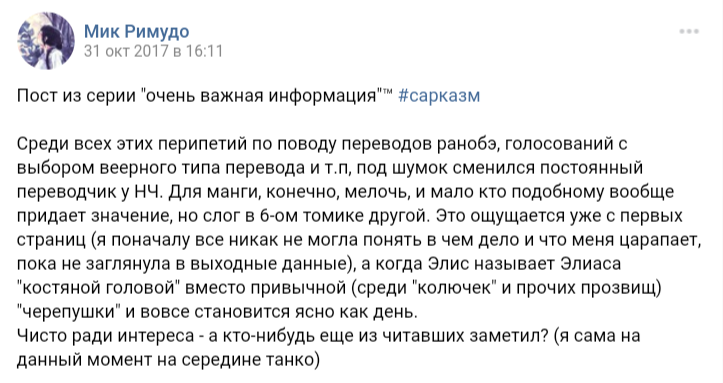Image resolution: width=723 pixels, height=383 pixels.
Task: Open the post options three-dots menu
Action: (689, 31)
